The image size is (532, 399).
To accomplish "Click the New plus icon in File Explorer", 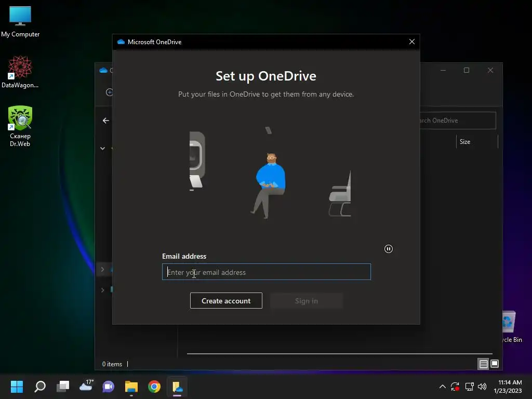I will tap(109, 92).
